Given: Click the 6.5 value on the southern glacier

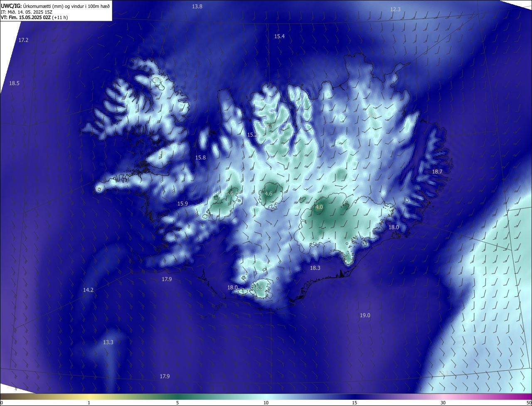Looking at the screenshot, I should (259, 288).
